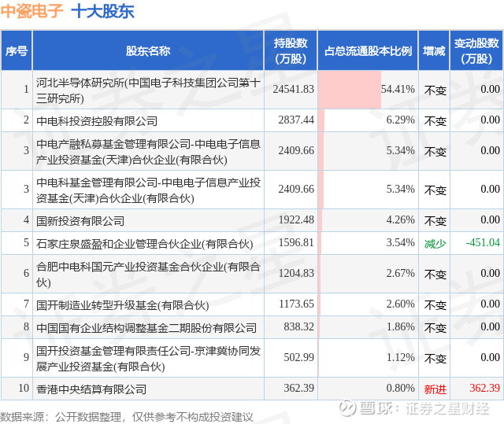This screenshot has height=424, width=504.
Task: Click sequence number 1
Action: coord(26,89)
